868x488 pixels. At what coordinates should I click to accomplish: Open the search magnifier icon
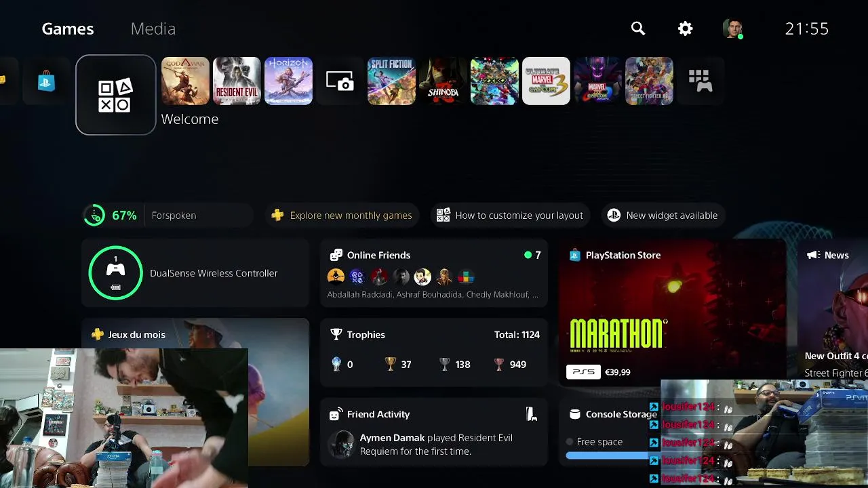638,28
